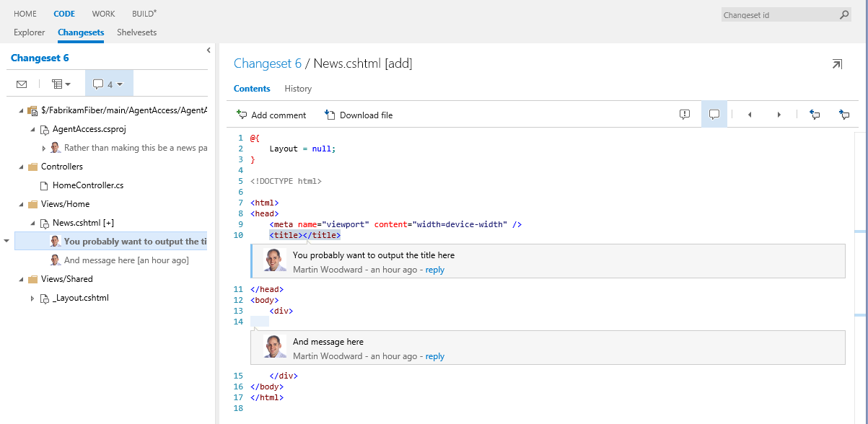Click the expand to full screen arrow icon

(837, 64)
